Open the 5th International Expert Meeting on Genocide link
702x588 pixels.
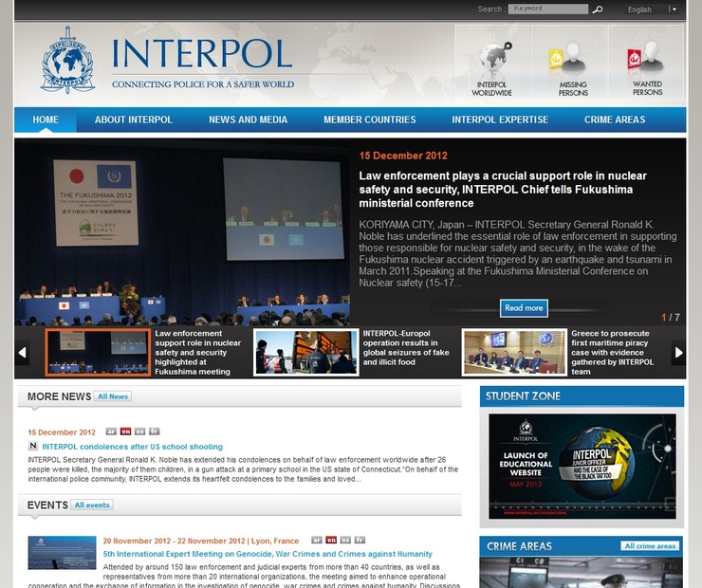(x=268, y=554)
